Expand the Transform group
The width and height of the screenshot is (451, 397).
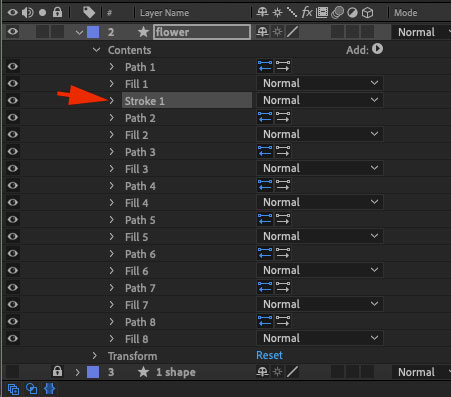pos(95,355)
